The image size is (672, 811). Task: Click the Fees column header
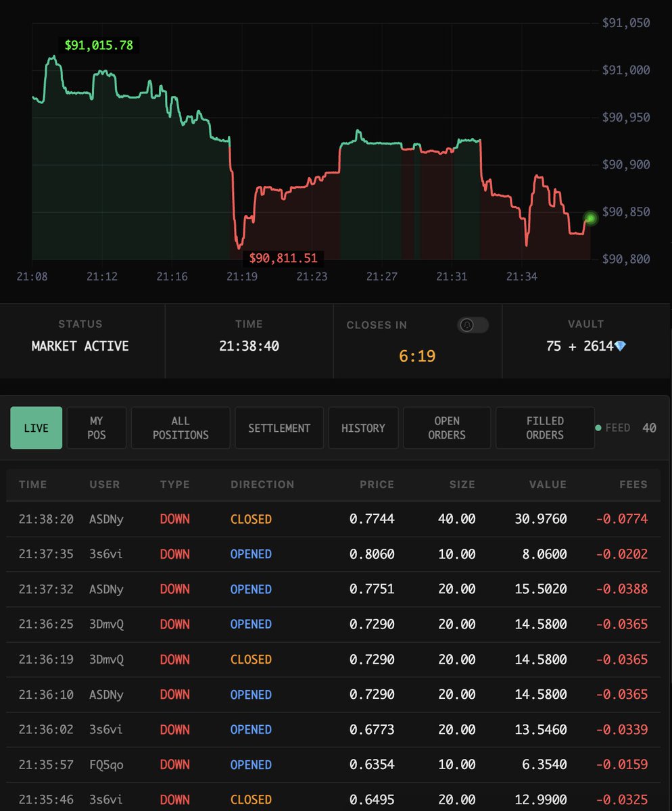click(x=633, y=485)
